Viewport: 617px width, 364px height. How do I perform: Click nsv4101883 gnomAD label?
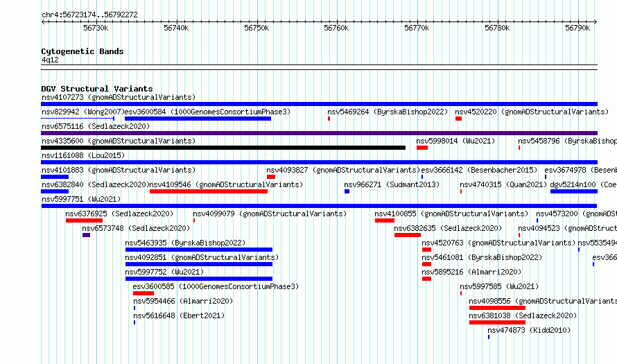119,170
